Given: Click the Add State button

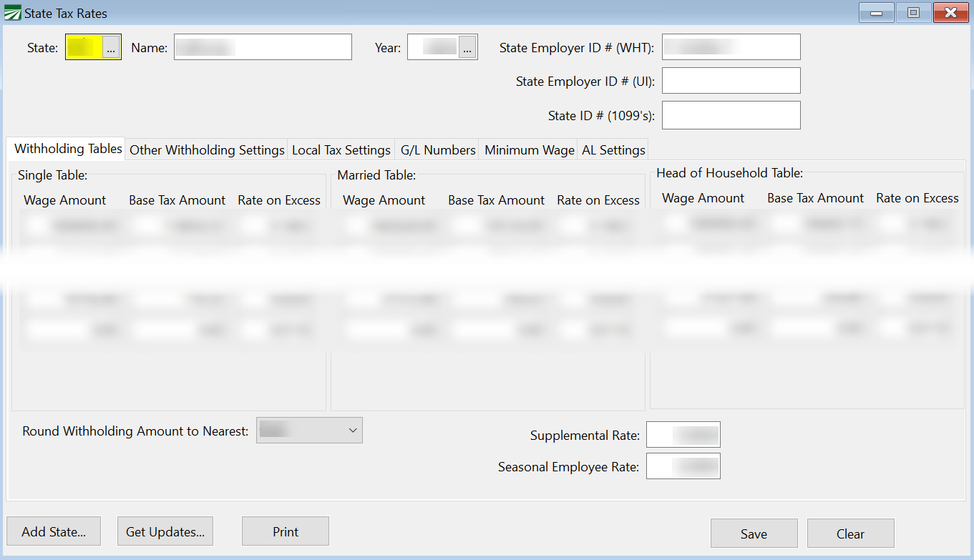Looking at the screenshot, I should point(54,532).
